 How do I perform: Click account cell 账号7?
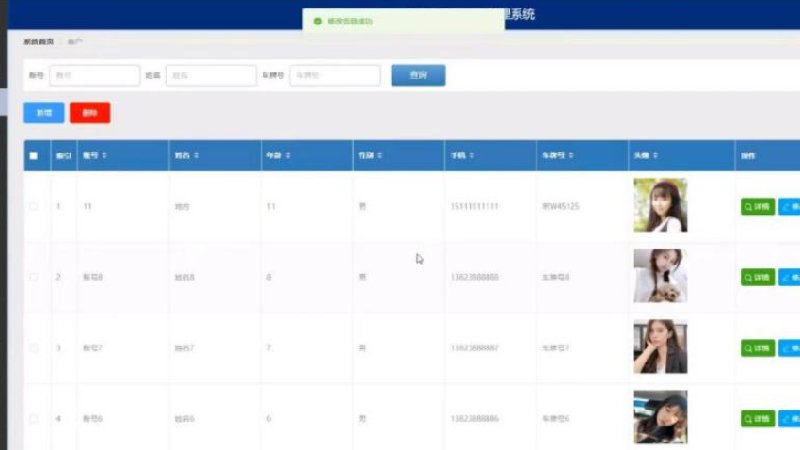[x=93, y=348]
